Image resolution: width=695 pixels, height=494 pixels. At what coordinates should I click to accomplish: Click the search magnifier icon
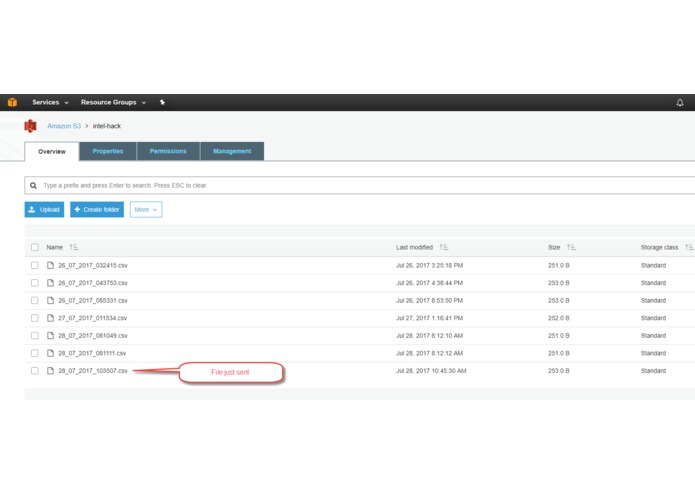pos(33,186)
